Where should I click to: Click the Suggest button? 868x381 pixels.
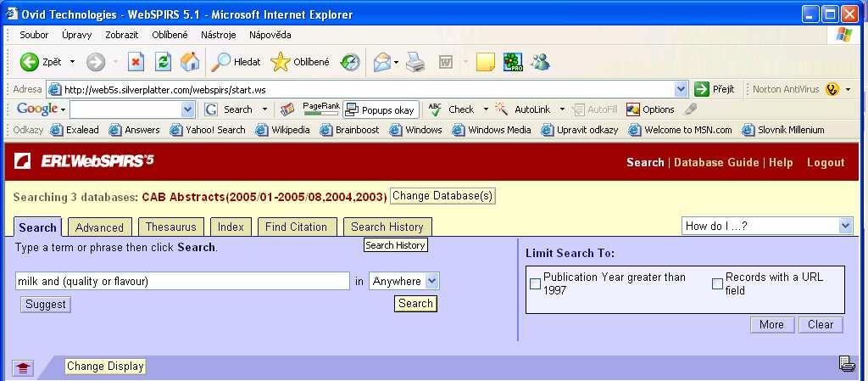click(x=46, y=304)
